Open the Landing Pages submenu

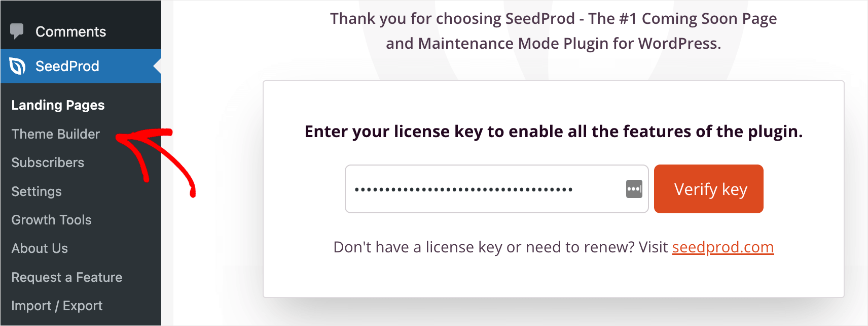click(58, 105)
